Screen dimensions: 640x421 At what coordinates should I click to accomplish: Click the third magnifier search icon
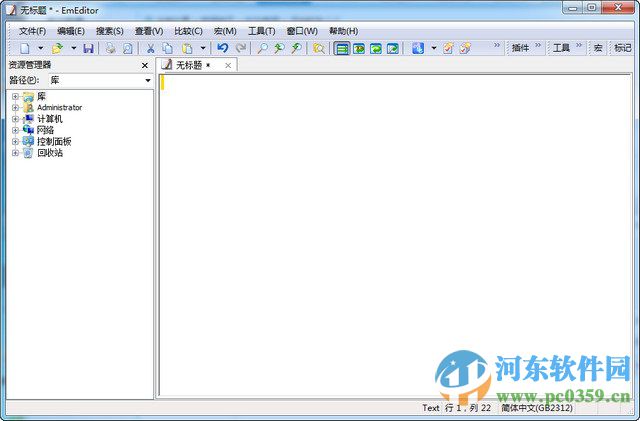tap(297, 48)
